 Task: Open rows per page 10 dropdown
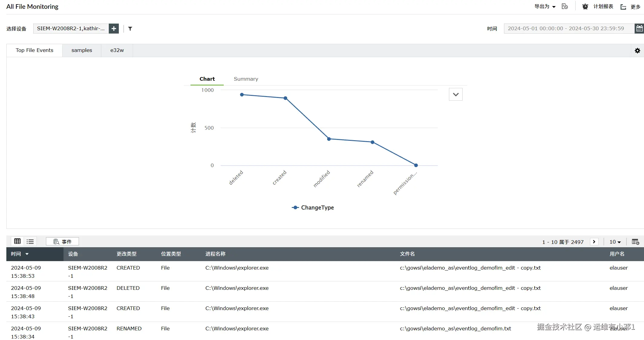tap(615, 242)
